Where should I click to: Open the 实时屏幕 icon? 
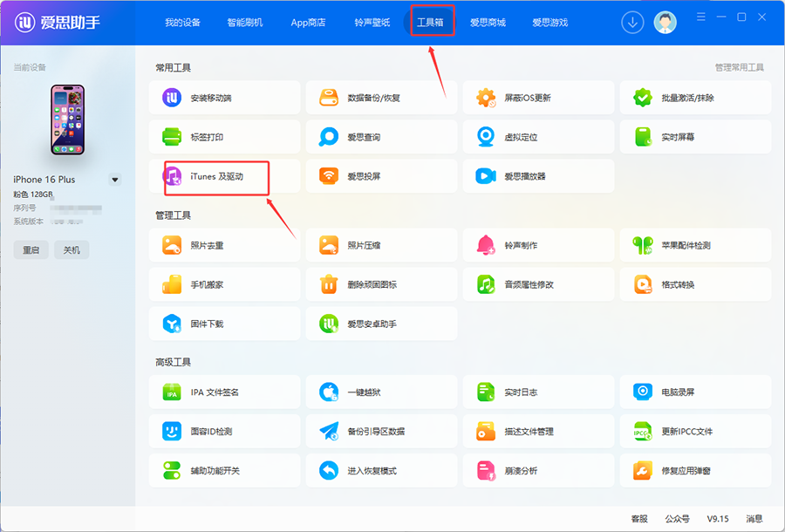643,137
